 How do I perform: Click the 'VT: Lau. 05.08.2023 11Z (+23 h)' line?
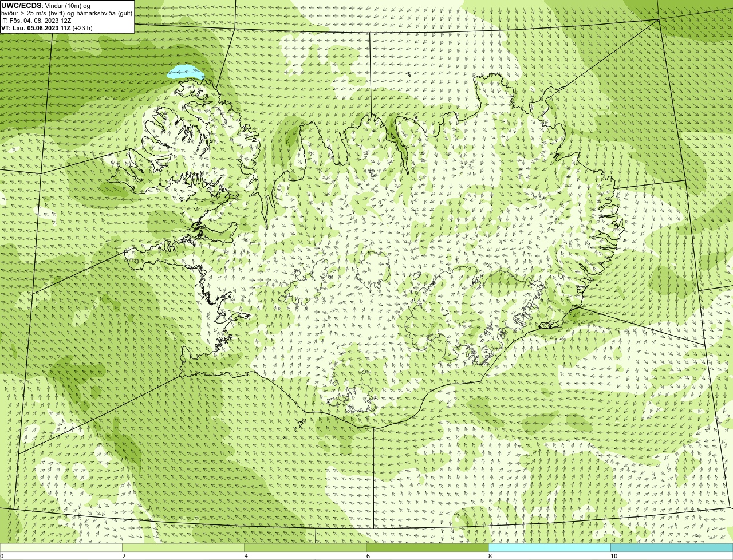pos(47,28)
